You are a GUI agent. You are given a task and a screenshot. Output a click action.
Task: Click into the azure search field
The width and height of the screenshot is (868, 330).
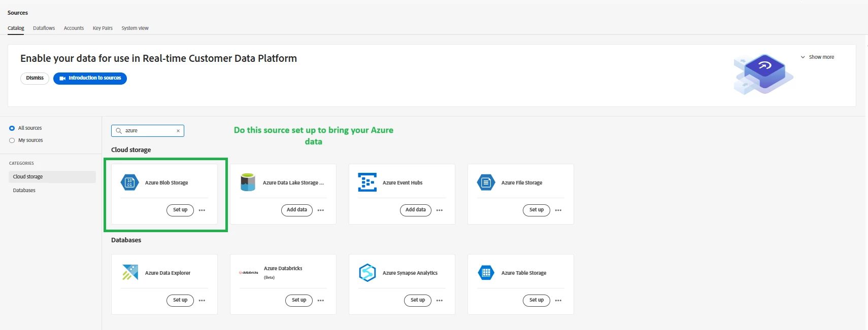coord(148,131)
